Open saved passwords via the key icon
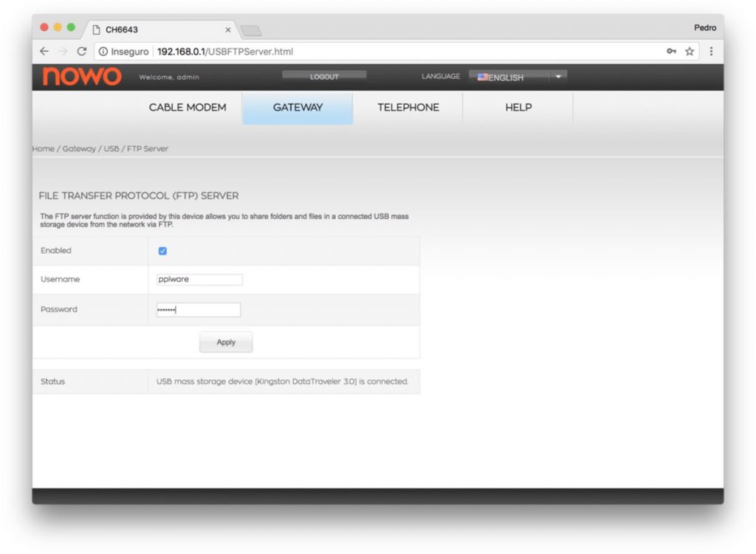756x554 pixels. [671, 52]
